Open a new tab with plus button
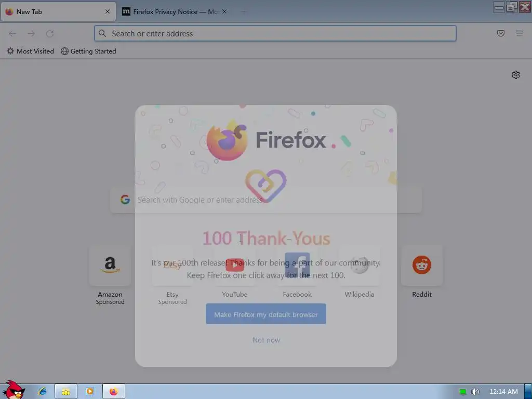The image size is (532, 399). point(243,11)
